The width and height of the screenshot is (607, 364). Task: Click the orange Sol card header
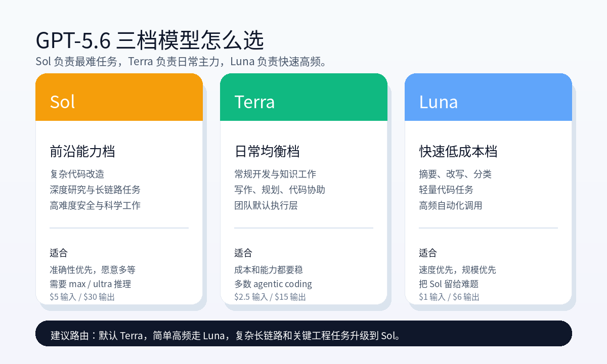tap(119, 97)
